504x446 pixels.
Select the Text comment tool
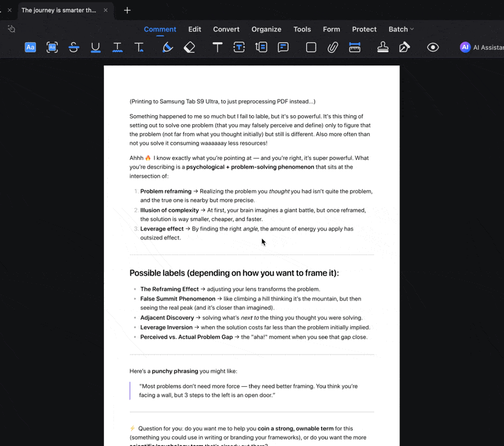click(x=217, y=47)
